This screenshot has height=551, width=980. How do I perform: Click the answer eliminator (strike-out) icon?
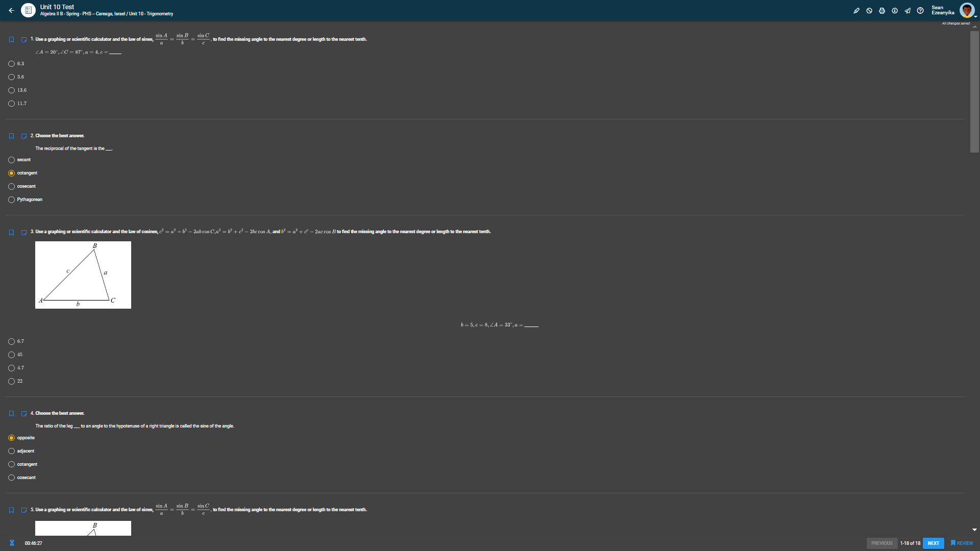pos(869,11)
